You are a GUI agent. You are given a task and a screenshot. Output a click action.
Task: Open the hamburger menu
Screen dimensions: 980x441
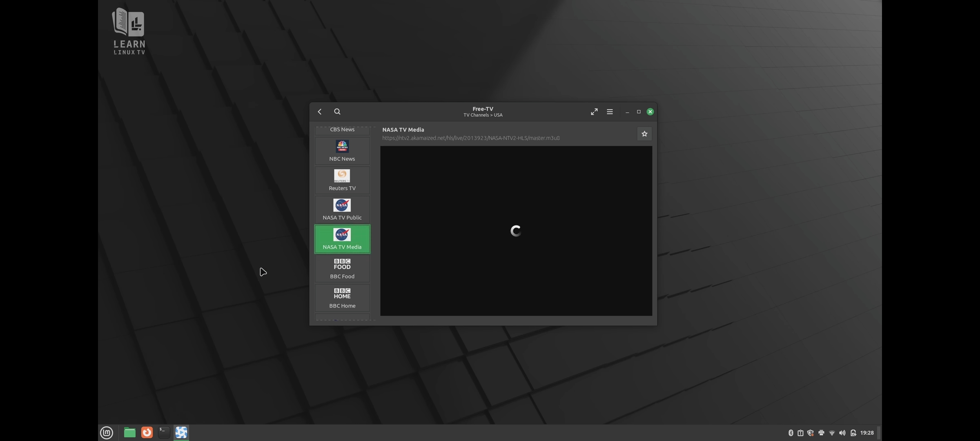(x=610, y=111)
